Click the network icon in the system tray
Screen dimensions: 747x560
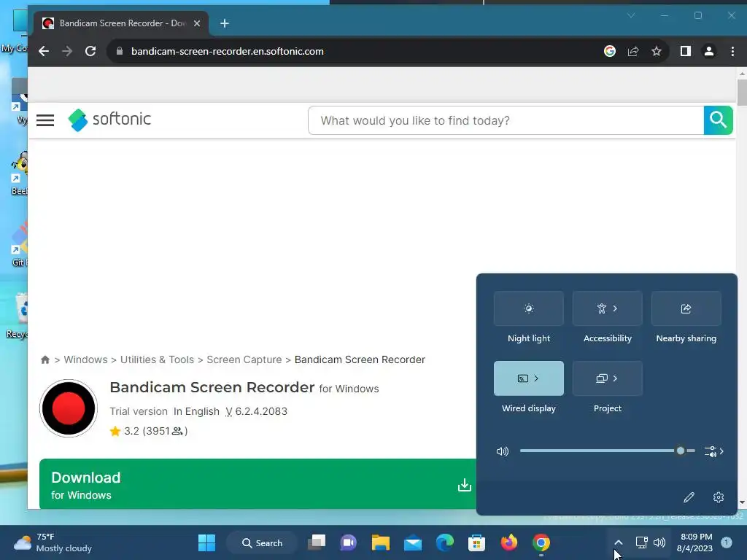click(642, 542)
